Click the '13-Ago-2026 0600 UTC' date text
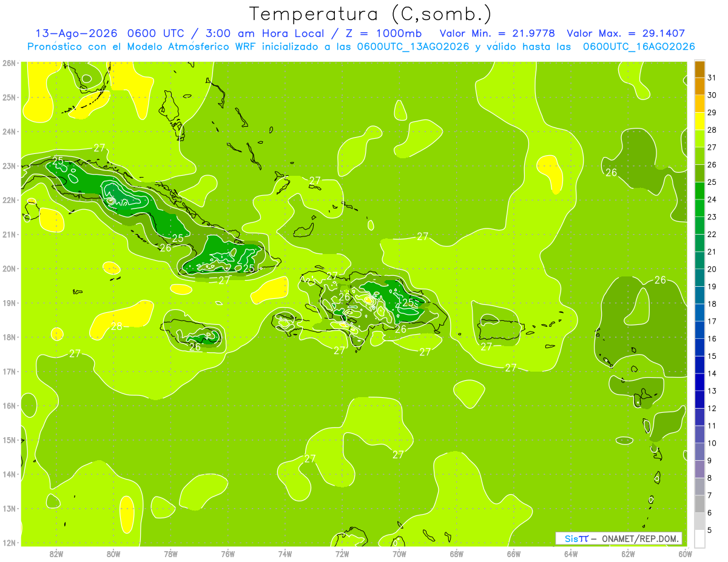The width and height of the screenshot is (728, 562). point(110,33)
